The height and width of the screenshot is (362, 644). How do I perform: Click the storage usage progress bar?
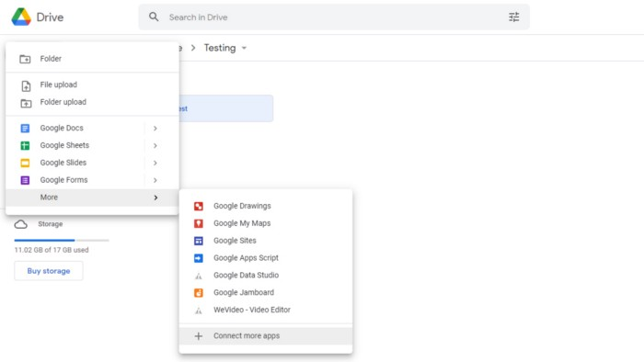[62, 240]
